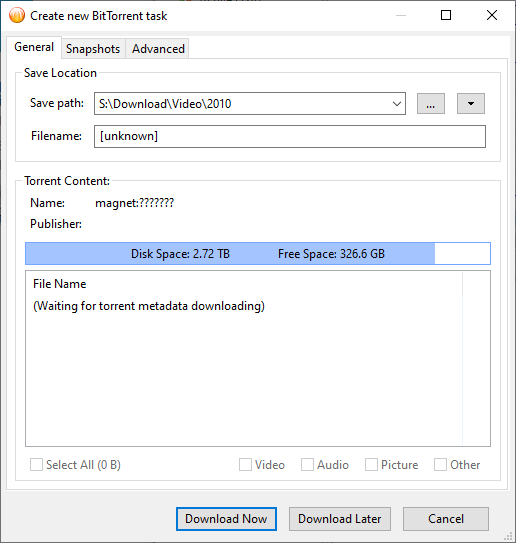This screenshot has height=543, width=516.
Task: Cancel the BitTorrent task dialog
Action: [446, 519]
